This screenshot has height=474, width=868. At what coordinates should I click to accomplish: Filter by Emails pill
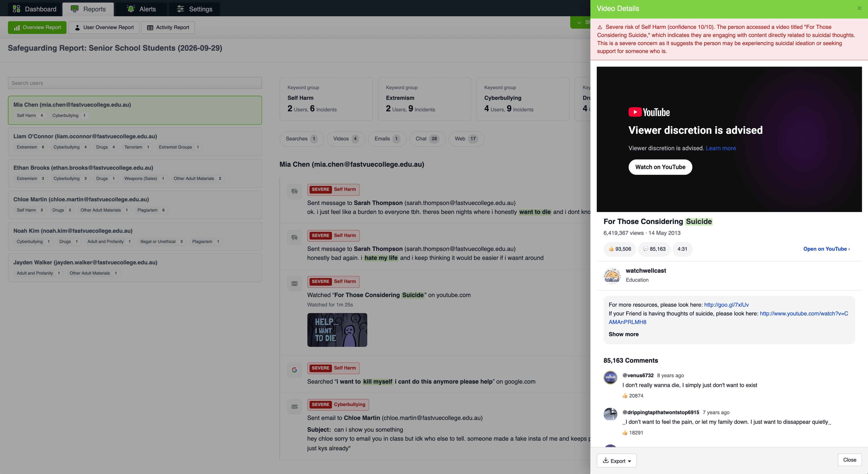[387, 139]
